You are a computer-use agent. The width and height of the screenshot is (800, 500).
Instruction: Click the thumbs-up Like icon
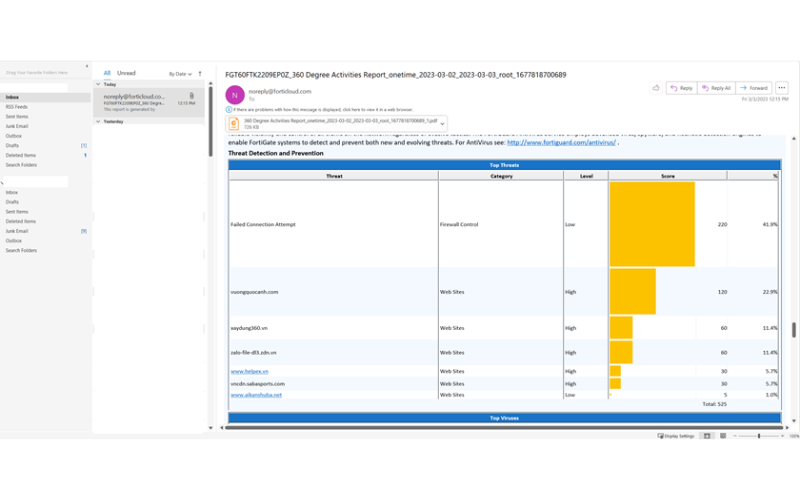pyautogui.click(x=656, y=88)
